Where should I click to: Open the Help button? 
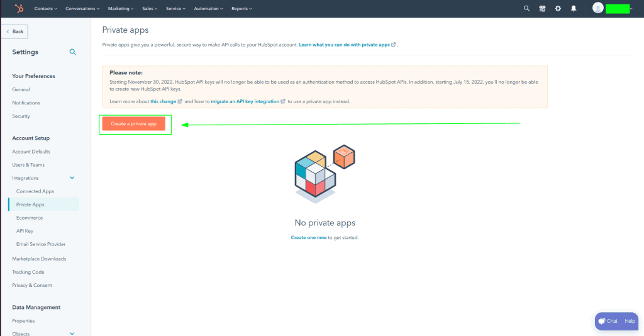(x=630, y=321)
